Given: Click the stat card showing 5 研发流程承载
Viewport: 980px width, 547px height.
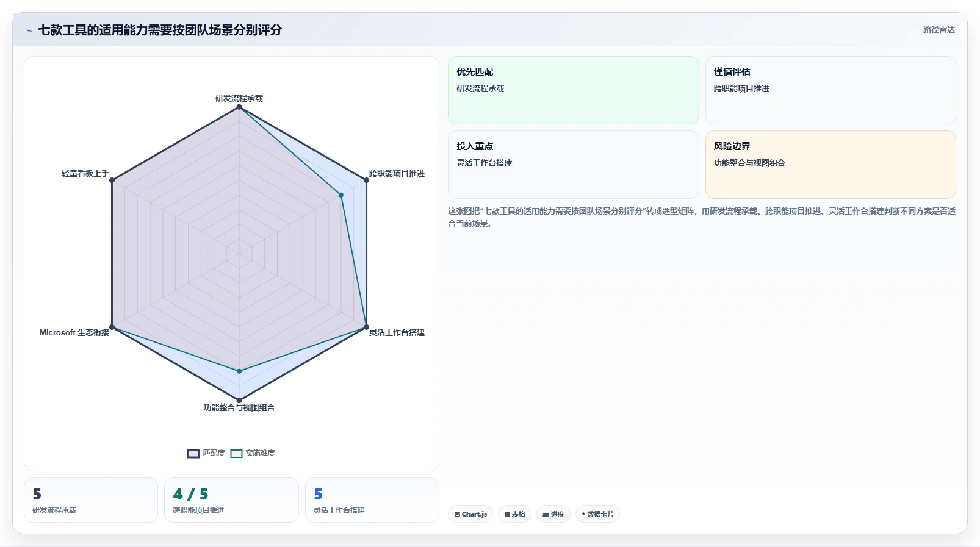Looking at the screenshot, I should pyautogui.click(x=91, y=500).
